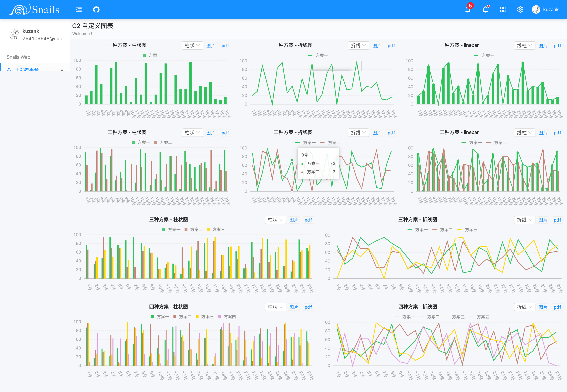This screenshot has height=392, width=567.
Task: Open the app grid icon in header
Action: coord(503,10)
